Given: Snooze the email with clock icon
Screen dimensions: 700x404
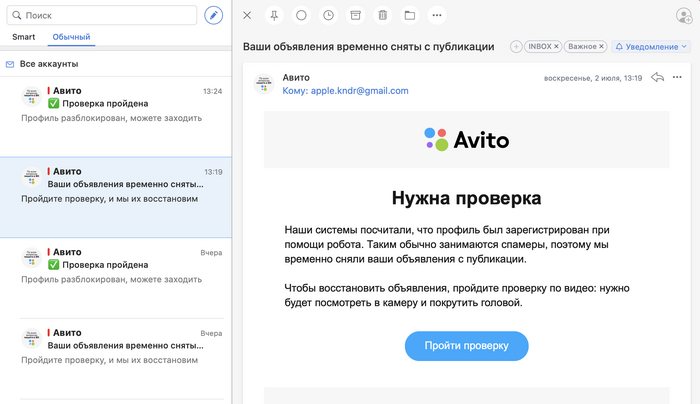Looking at the screenshot, I should (x=329, y=15).
